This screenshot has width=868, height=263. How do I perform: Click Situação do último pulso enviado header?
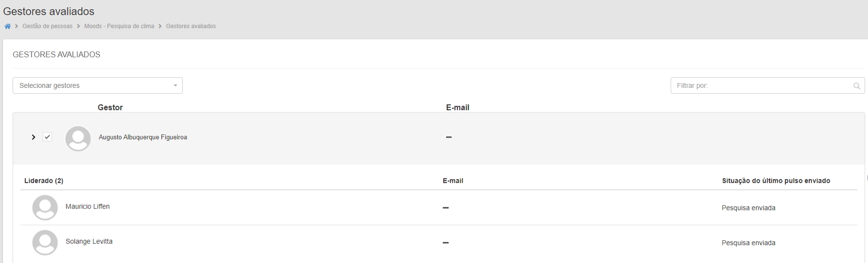click(x=776, y=181)
